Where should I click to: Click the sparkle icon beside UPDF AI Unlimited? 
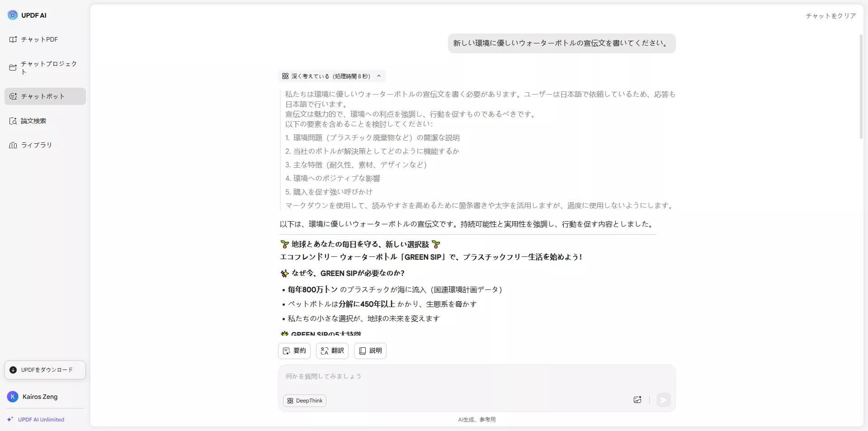10,419
